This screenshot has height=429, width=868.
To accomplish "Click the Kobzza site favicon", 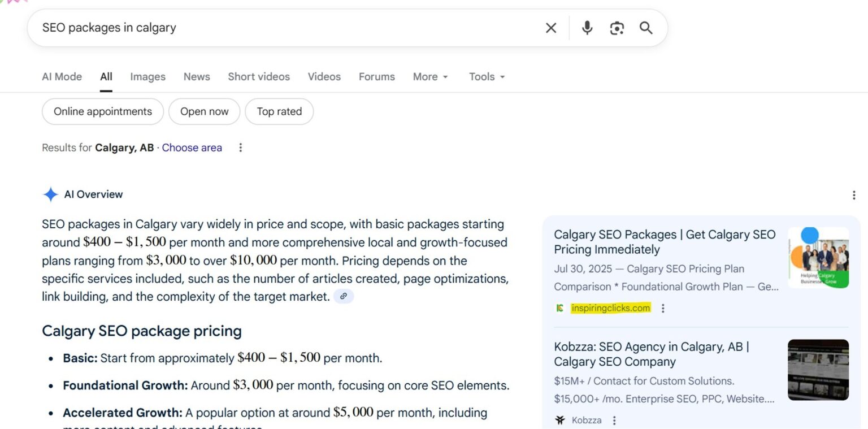I will click(x=559, y=420).
